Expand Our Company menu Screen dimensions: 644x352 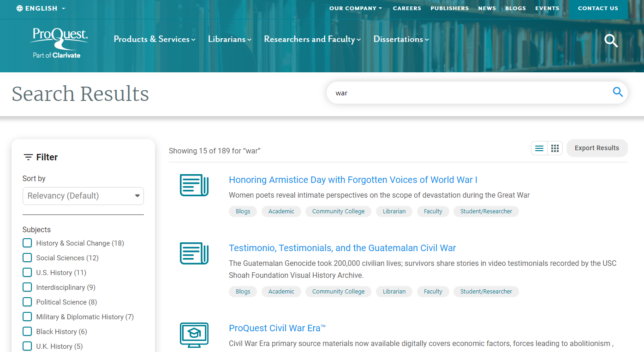point(356,8)
